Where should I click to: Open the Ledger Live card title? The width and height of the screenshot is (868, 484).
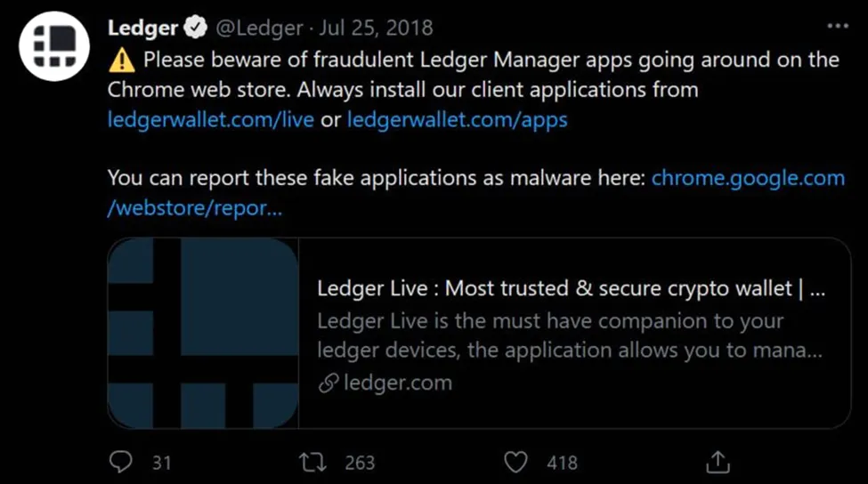(x=571, y=288)
